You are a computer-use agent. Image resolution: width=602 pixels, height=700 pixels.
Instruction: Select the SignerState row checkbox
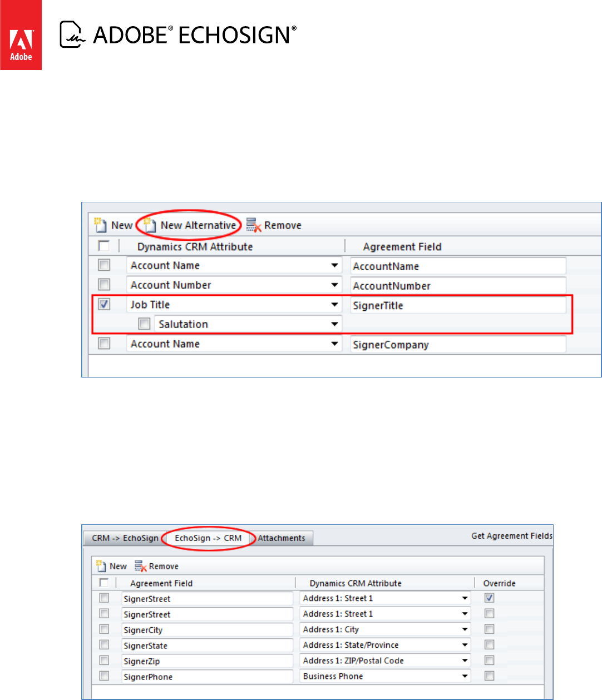click(104, 645)
